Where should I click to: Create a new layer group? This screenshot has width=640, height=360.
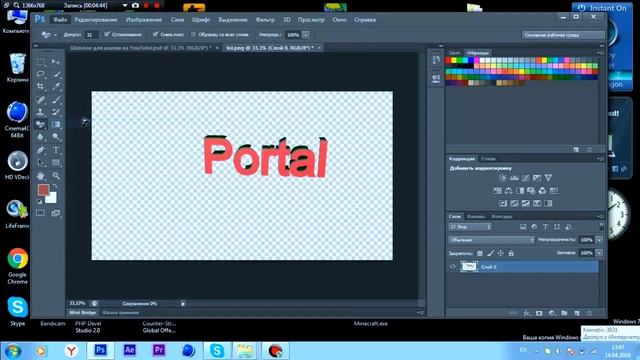pos(564,313)
